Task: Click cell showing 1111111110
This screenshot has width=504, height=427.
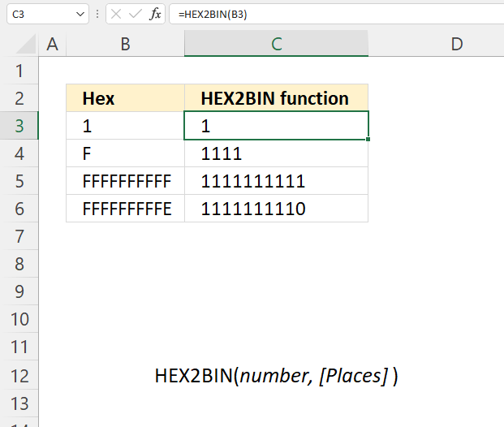Action: 277,209
